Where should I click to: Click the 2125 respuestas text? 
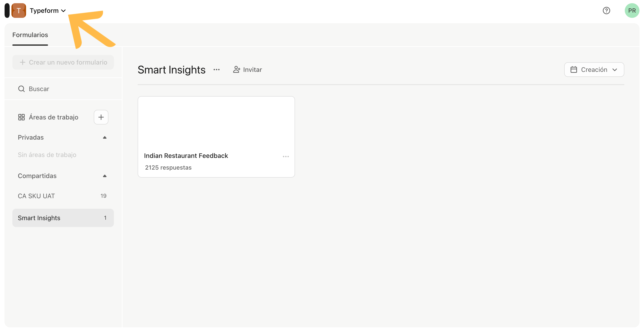[168, 167]
